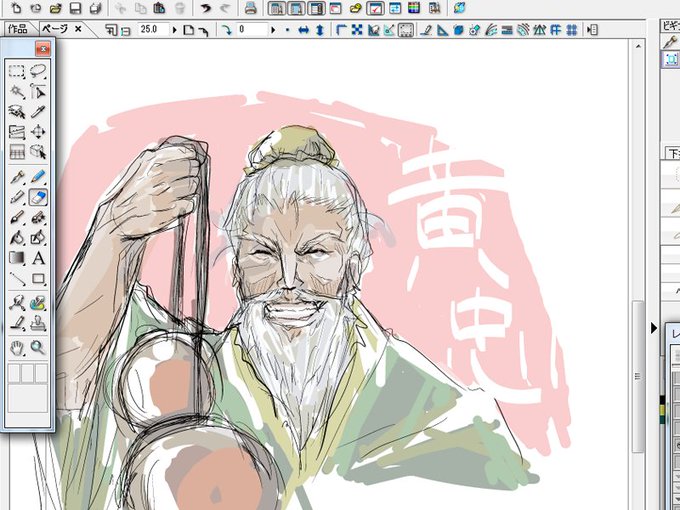Select the Zoom magnifier tool
This screenshot has width=680, height=510.
[38, 348]
